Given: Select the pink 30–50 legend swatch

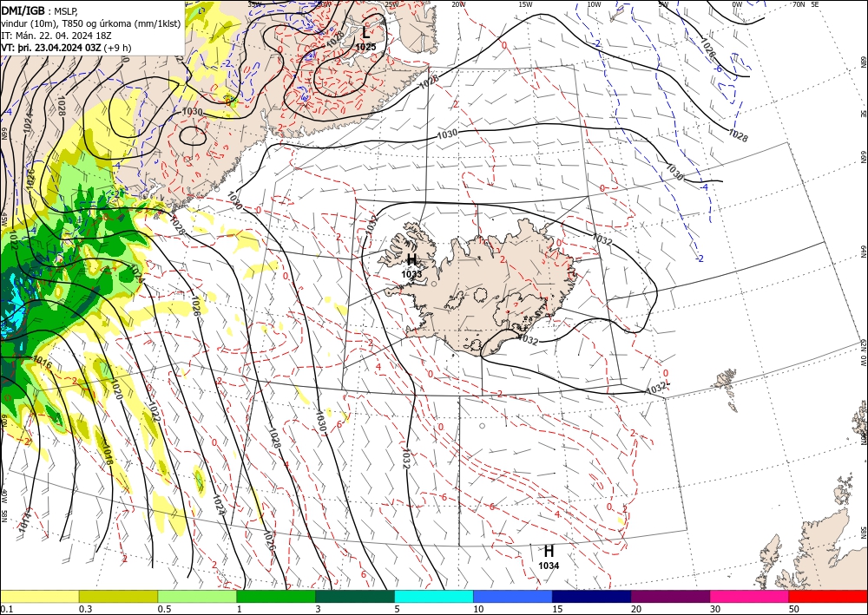Looking at the screenshot, I should (750, 596).
